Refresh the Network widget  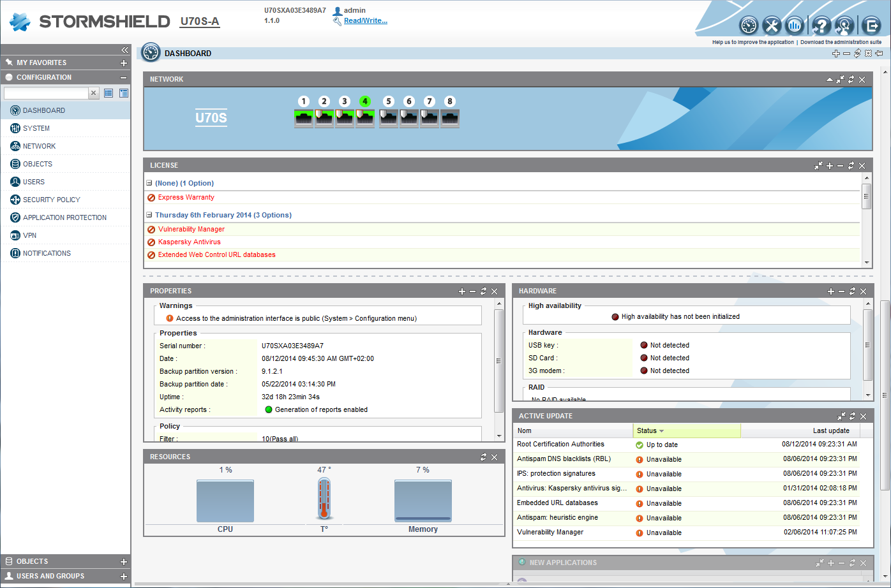[x=851, y=80]
